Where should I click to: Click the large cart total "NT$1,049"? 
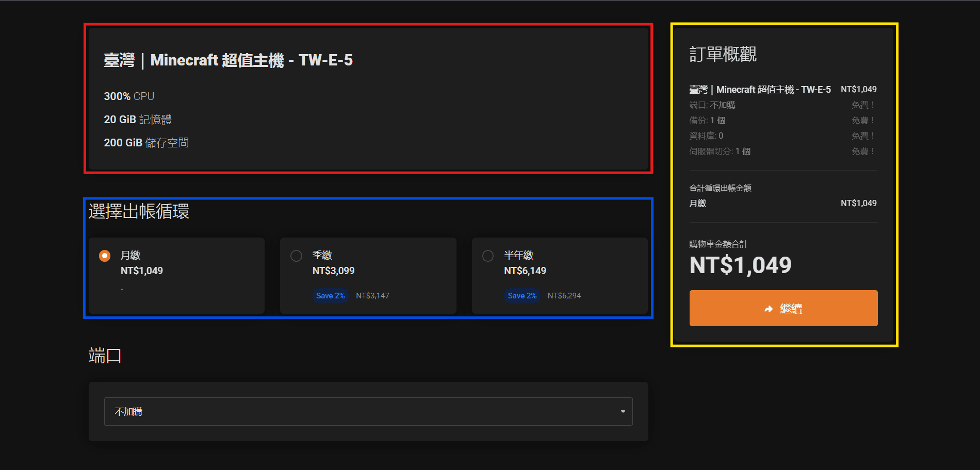[741, 265]
